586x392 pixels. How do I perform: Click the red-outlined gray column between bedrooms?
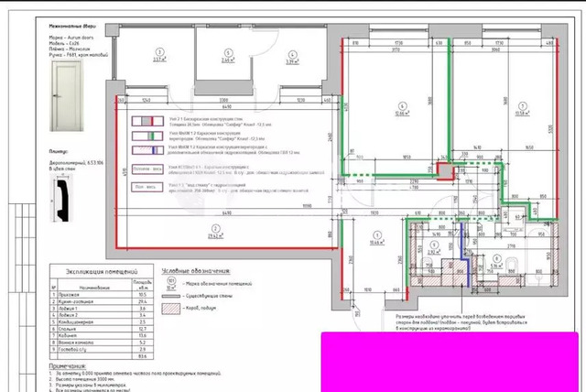pyautogui.click(x=446, y=171)
